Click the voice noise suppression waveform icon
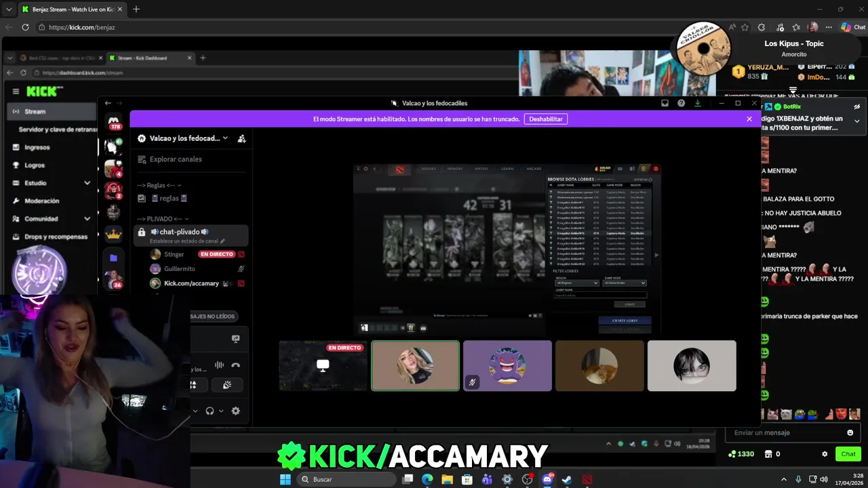This screenshot has height=488, width=868. [219, 365]
